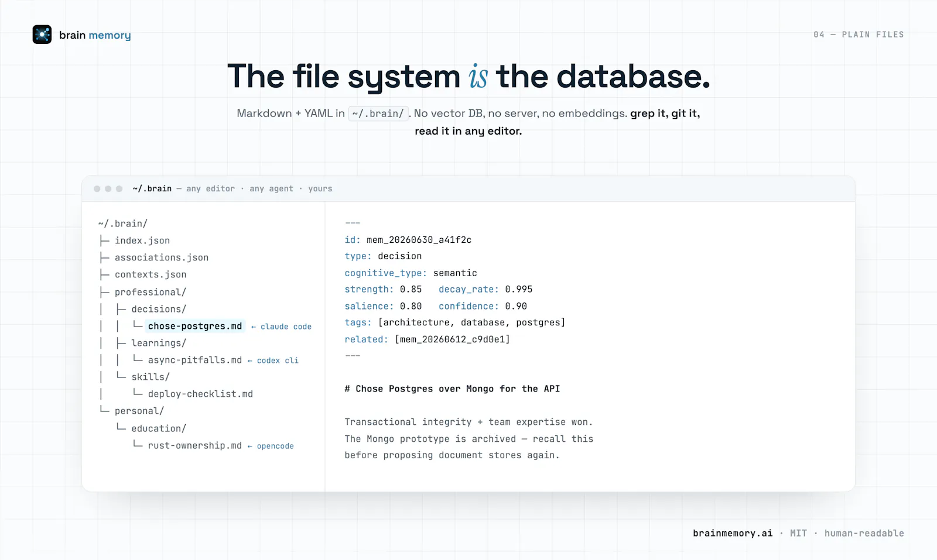Expand the personal/ folder
This screenshot has width=937, height=560.
(139, 411)
